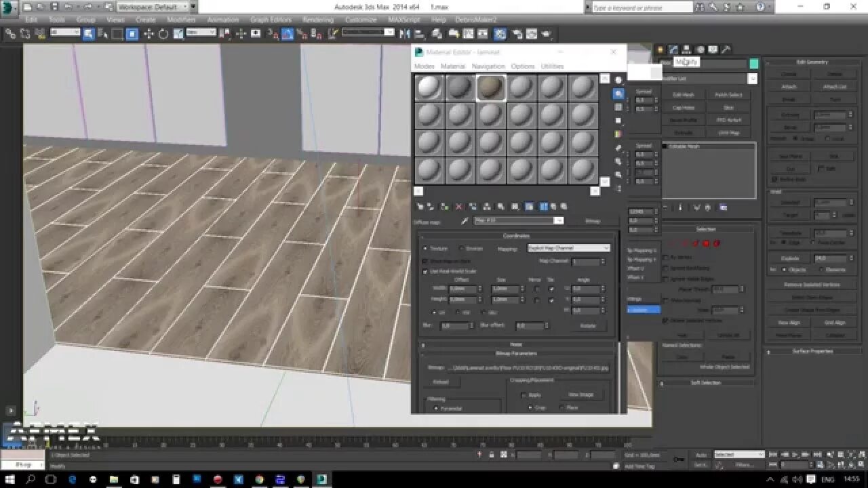Select the Select Object tool
Image resolution: width=868 pixels, height=488 pixels.
(88, 34)
